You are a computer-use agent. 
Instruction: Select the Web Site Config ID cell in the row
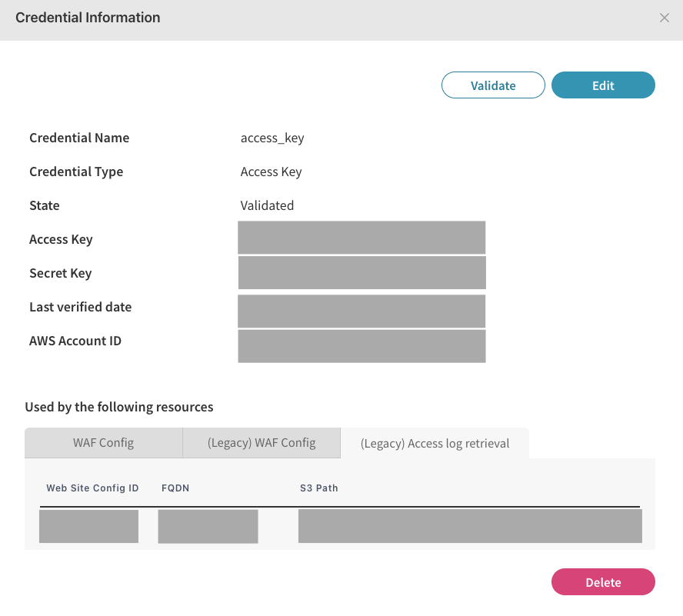88,526
